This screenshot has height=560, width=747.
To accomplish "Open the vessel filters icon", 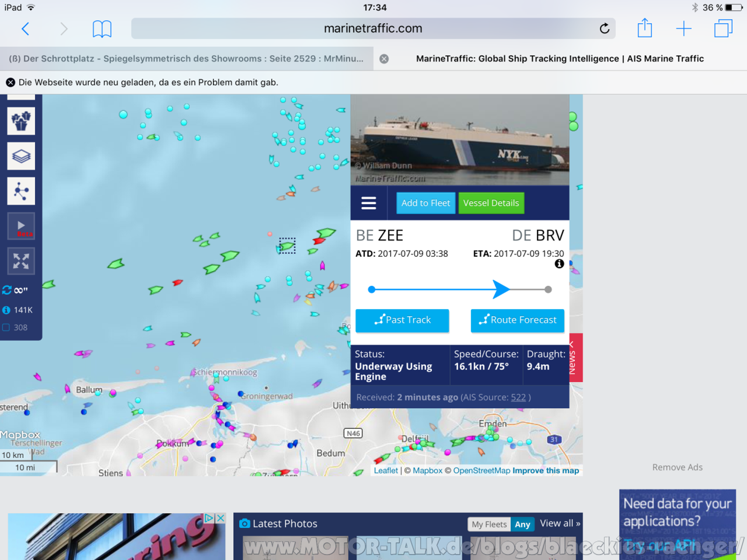I will 21,121.
